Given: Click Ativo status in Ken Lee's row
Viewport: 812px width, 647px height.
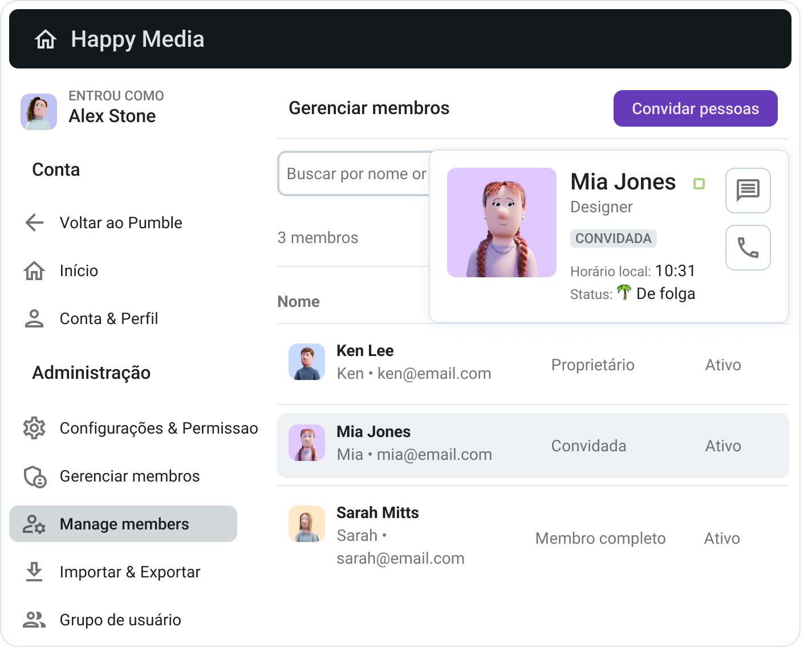Looking at the screenshot, I should tap(723, 365).
